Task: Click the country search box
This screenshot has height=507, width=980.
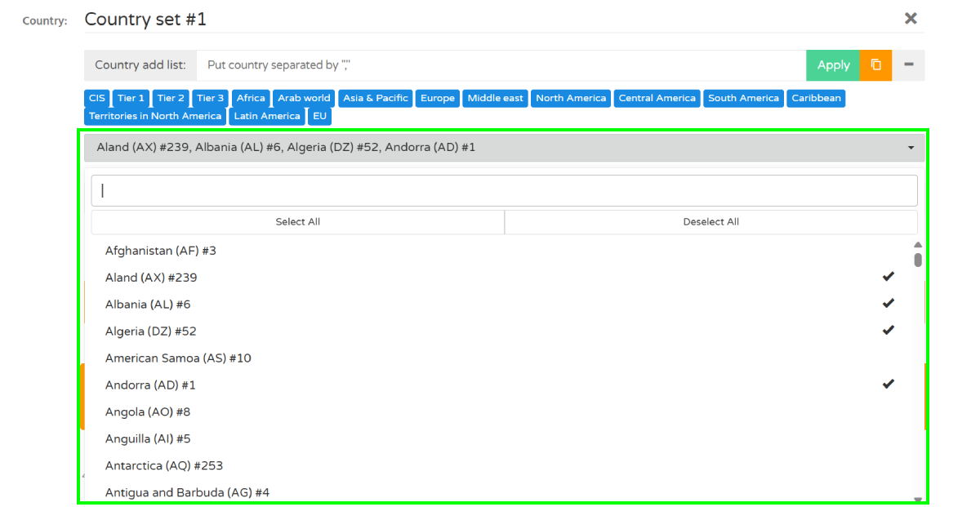Action: (x=504, y=190)
